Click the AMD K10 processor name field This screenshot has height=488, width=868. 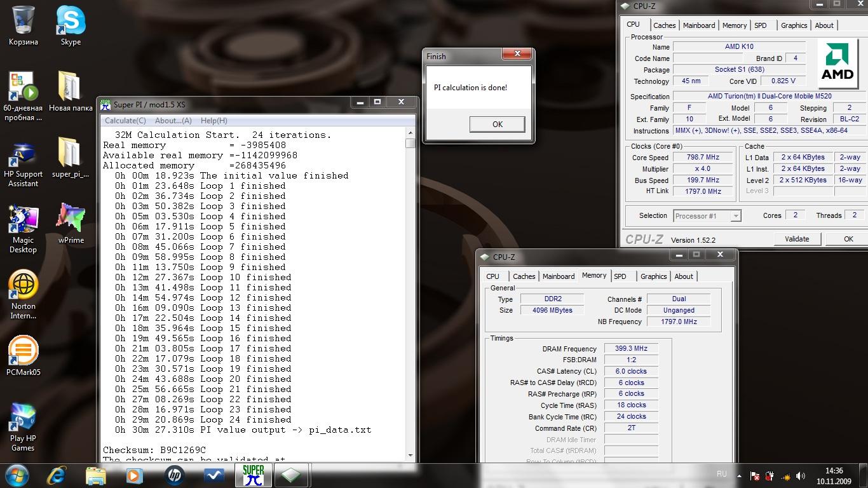[x=739, y=46]
